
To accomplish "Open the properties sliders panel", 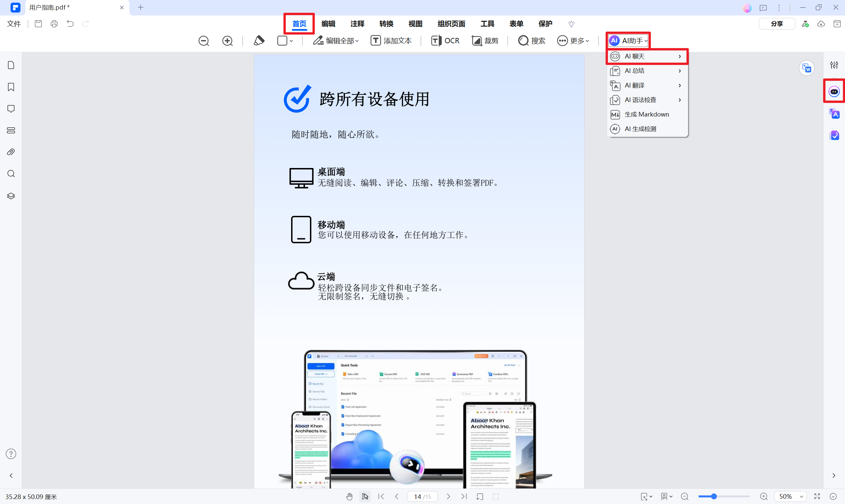I will [x=834, y=65].
